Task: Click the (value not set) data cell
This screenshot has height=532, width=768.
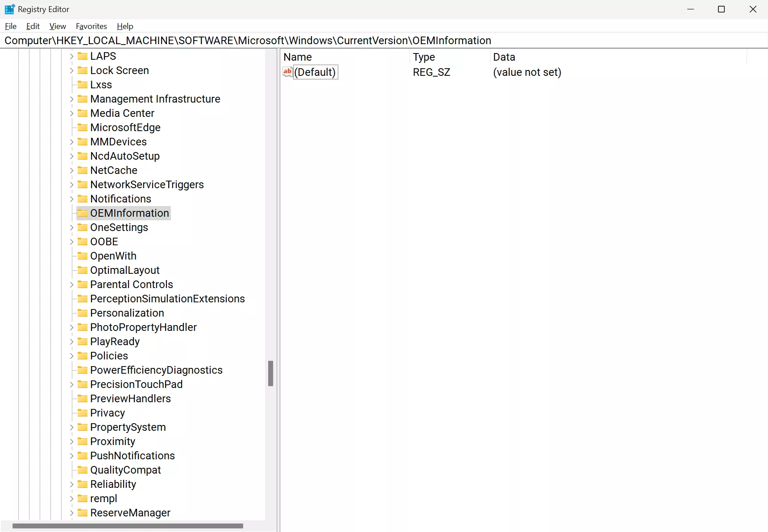Action: pyautogui.click(x=527, y=72)
